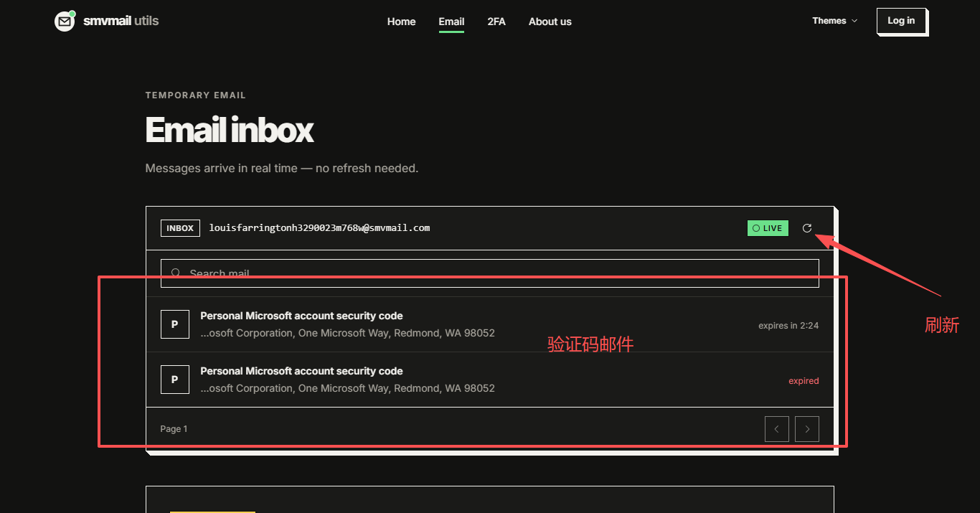Select the Email nav tab
980x513 pixels.
tap(451, 22)
